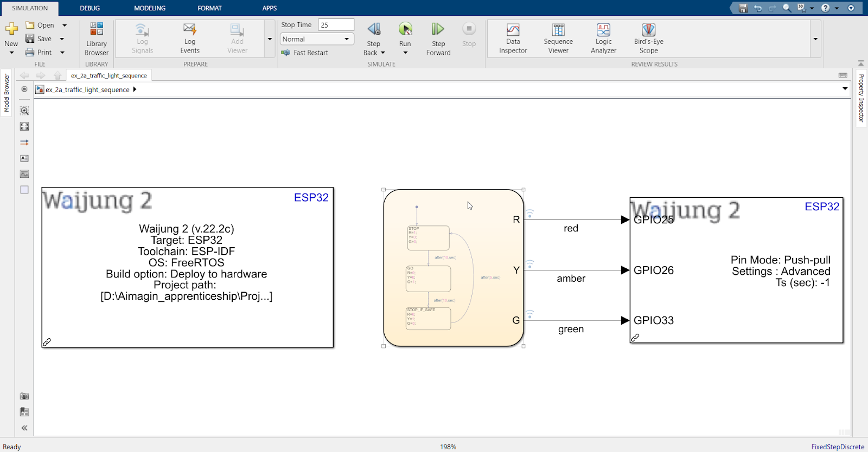Screen dimensions: 868x452
Task: Expand the Review Results gallery dropdown
Action: coord(815,39)
